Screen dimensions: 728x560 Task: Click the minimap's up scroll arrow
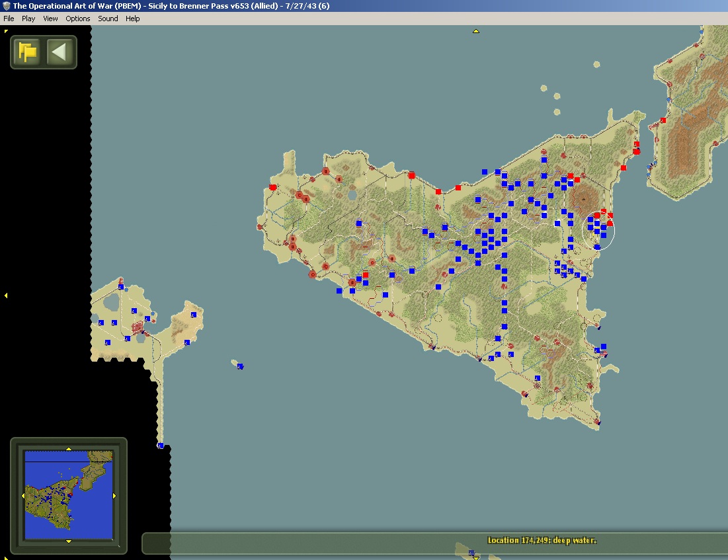[69, 448]
